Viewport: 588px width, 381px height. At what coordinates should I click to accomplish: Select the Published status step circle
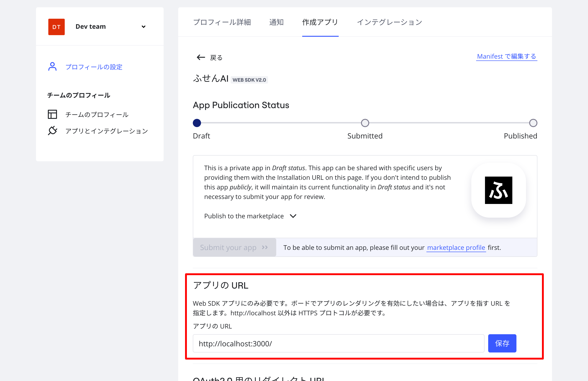[533, 123]
